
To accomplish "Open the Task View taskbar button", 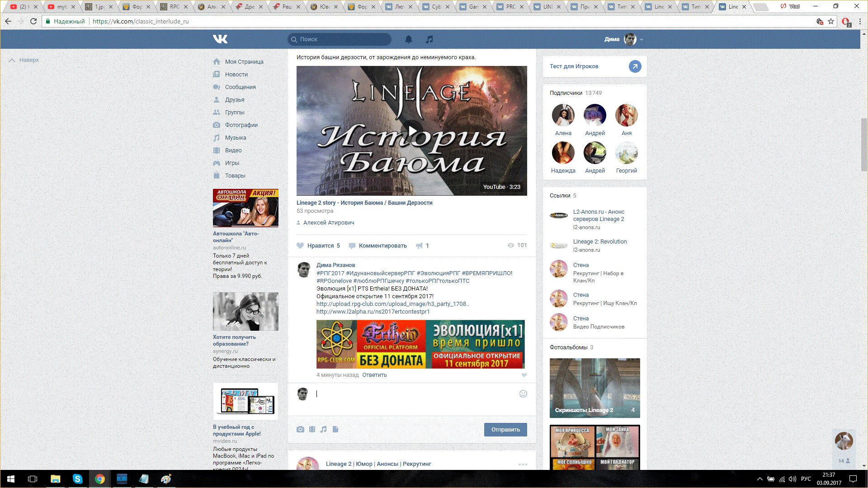I will [x=33, y=479].
